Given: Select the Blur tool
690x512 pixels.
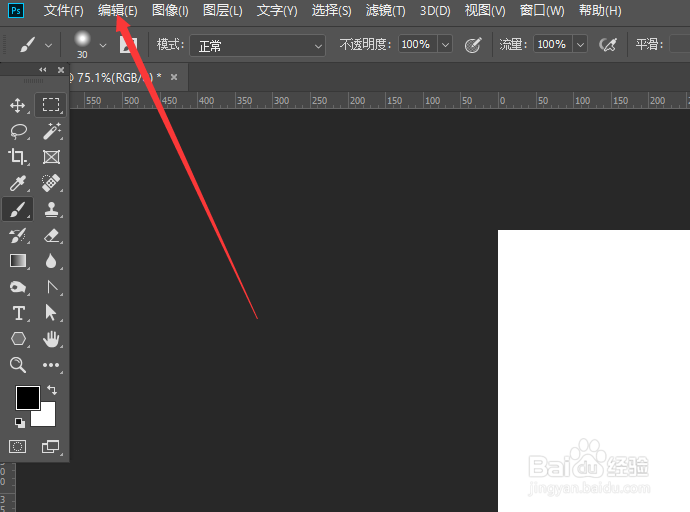Looking at the screenshot, I should 51,261.
